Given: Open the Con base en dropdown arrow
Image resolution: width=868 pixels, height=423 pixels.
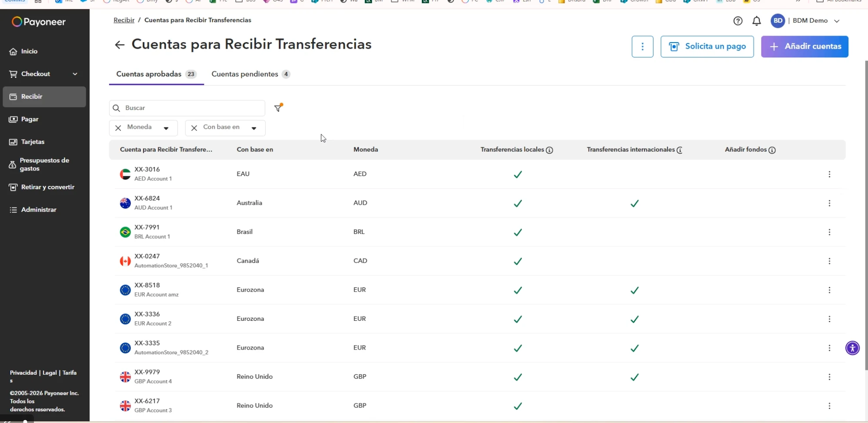Looking at the screenshot, I should pos(254,128).
